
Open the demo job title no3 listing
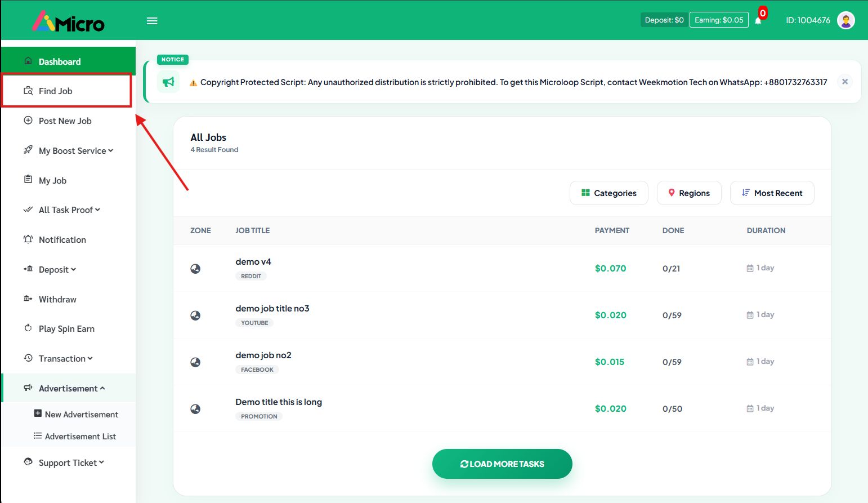pos(272,308)
